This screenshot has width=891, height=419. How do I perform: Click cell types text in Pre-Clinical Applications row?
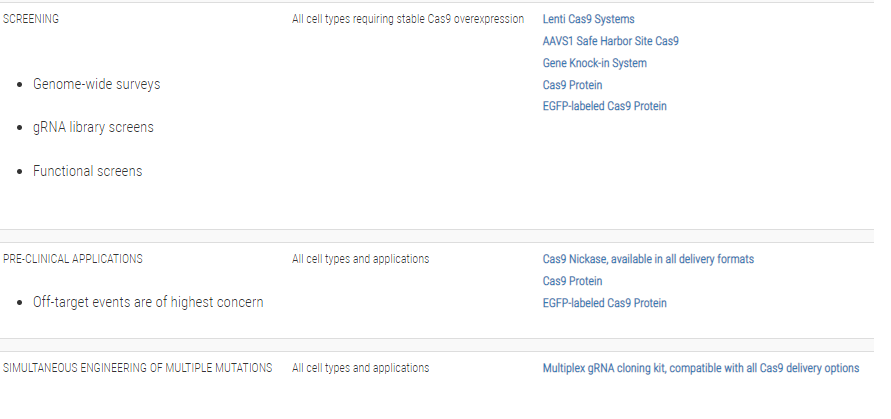(360, 259)
